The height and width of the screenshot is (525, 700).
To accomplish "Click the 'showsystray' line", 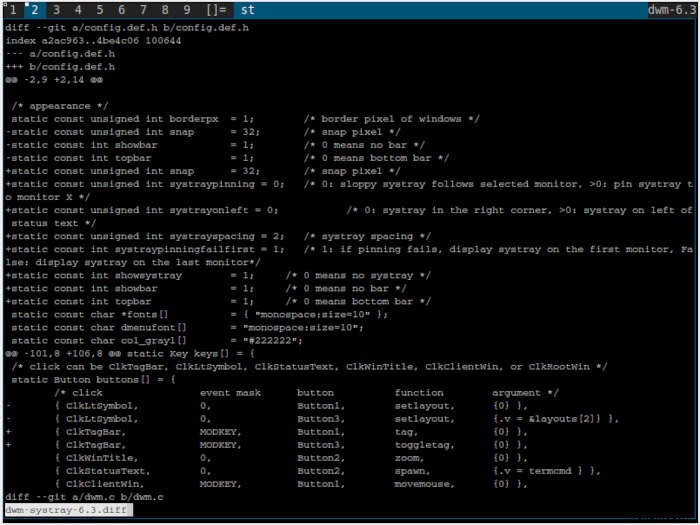I will pyautogui.click(x=218, y=276).
